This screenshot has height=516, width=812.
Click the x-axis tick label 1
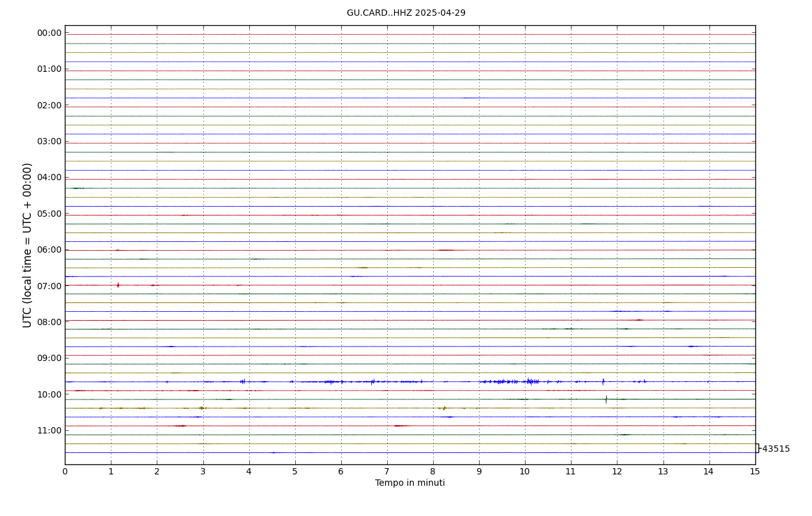click(111, 472)
